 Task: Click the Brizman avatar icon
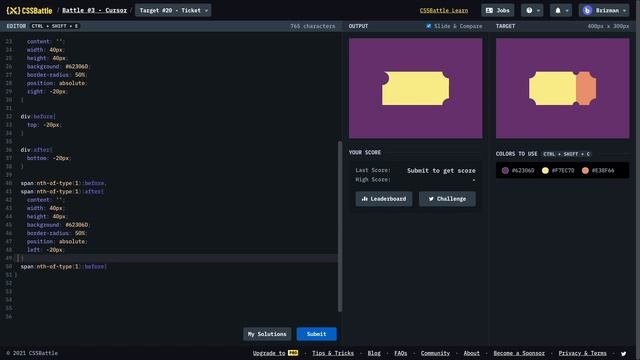pyautogui.click(x=587, y=10)
